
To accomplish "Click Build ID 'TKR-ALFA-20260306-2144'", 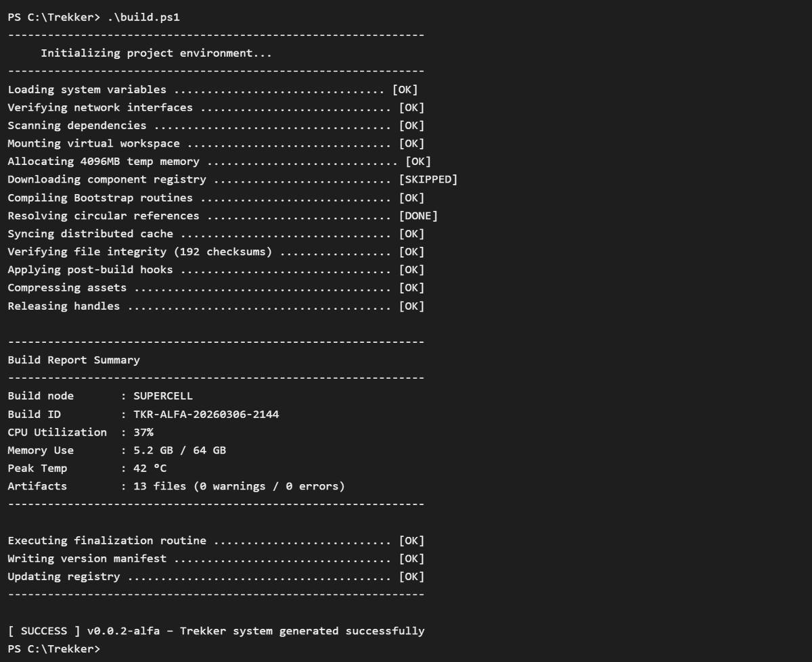I will pos(206,414).
